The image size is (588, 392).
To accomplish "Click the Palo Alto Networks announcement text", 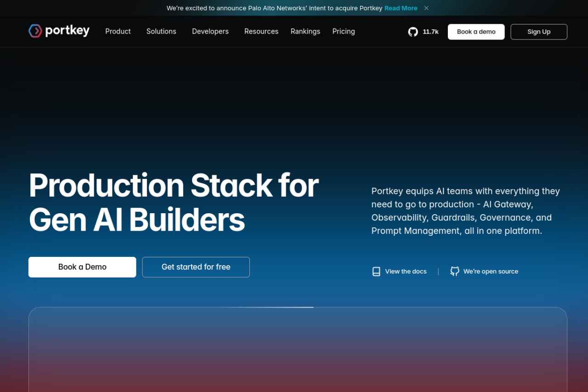I will coord(275,8).
